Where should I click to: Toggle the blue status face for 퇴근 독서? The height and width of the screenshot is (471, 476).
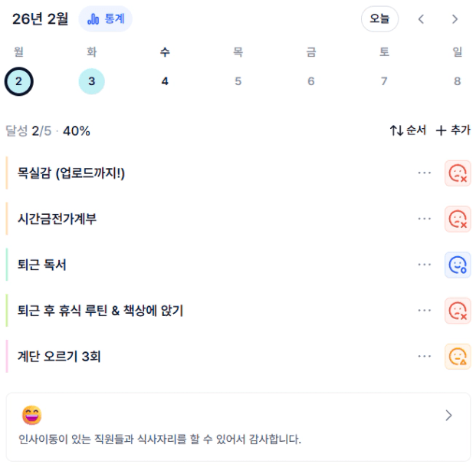tap(458, 265)
